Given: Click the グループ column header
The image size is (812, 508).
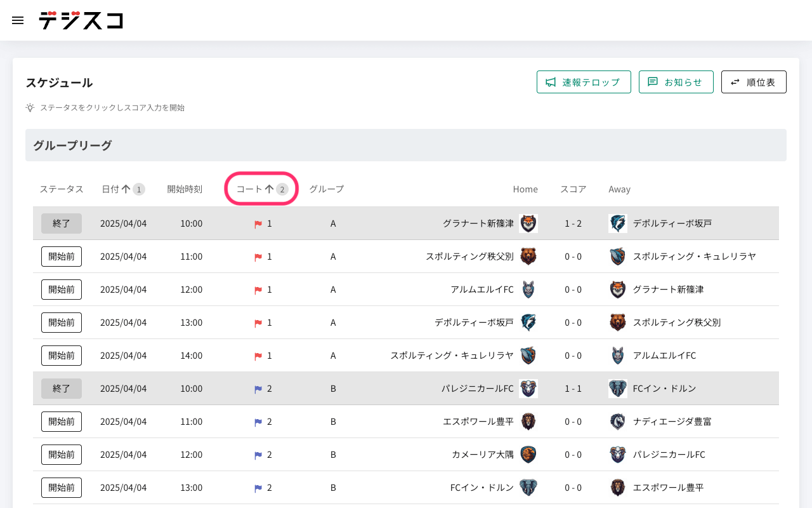Looking at the screenshot, I should point(326,189).
